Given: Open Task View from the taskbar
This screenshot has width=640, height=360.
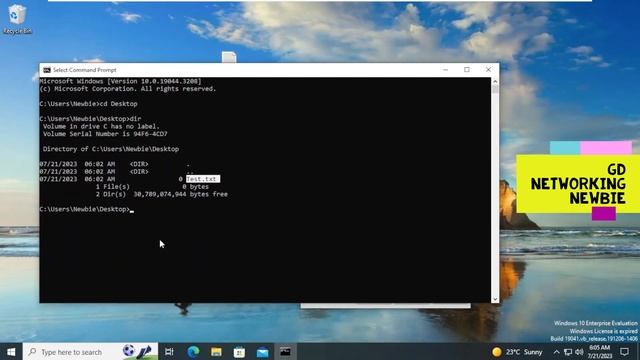Looking at the screenshot, I should [x=169, y=351].
